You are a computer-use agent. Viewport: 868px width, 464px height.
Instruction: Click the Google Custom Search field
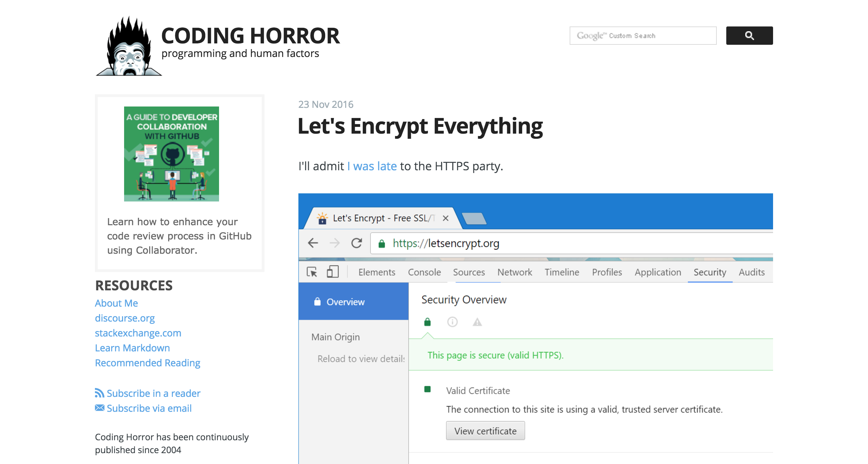pos(643,36)
